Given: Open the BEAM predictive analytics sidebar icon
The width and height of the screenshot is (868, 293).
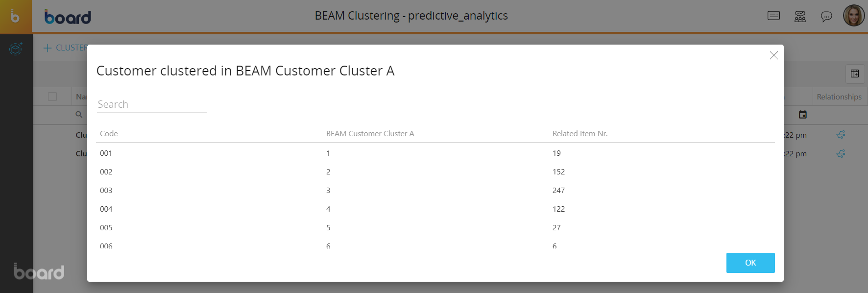Looking at the screenshot, I should coord(16,49).
